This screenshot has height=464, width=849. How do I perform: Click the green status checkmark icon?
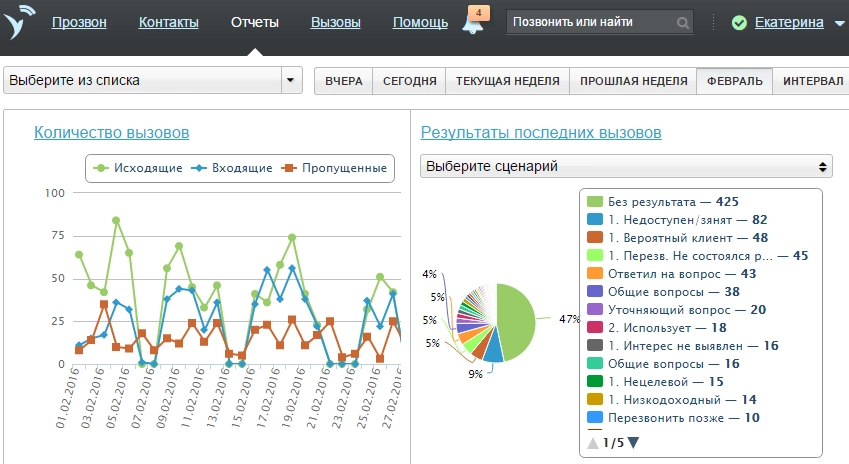pos(739,22)
